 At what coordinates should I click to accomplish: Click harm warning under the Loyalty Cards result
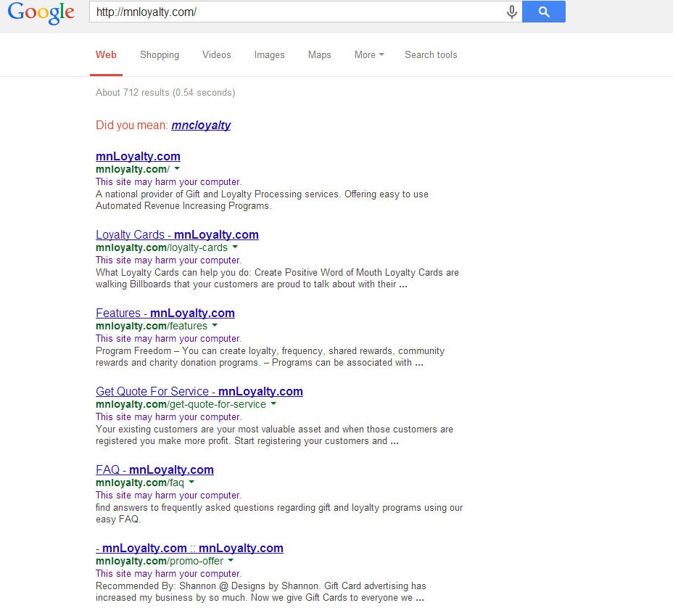pyautogui.click(x=168, y=260)
